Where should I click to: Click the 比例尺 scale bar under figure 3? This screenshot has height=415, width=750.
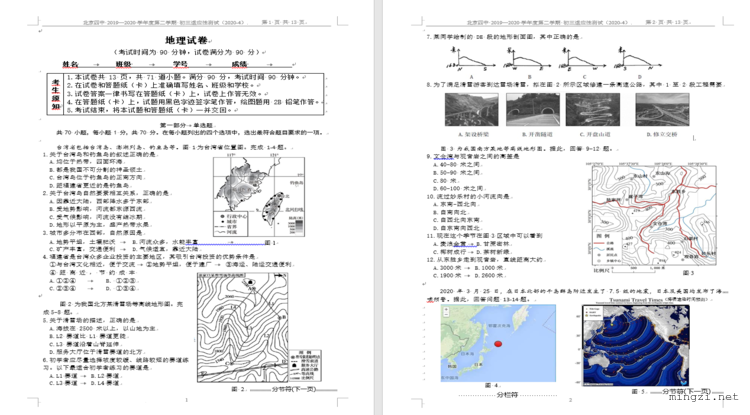point(629,270)
